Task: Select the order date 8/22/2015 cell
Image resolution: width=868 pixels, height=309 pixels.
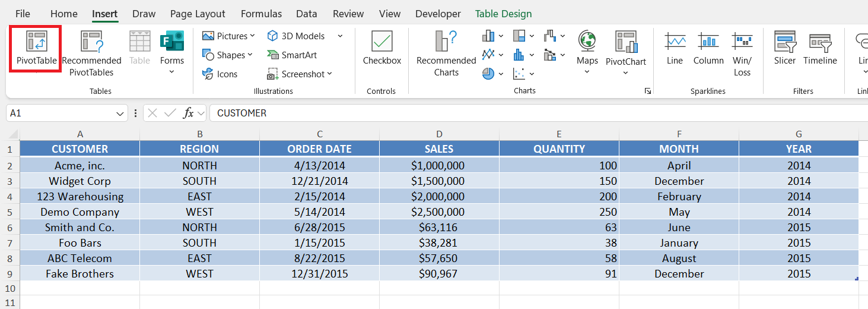Action: (x=319, y=258)
